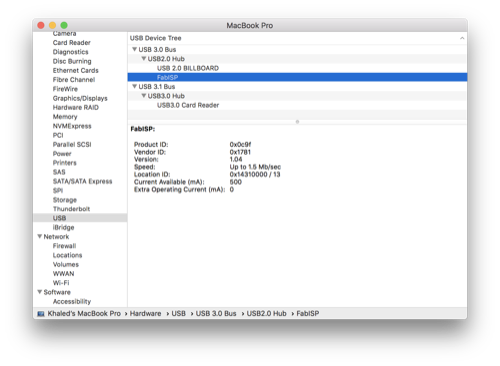Select the FireWire entry in the sidebar

65,89
